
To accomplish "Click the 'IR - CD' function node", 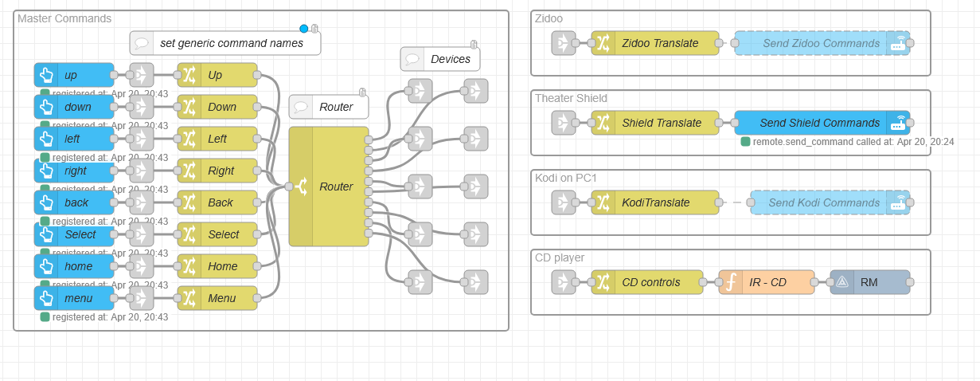I will [767, 282].
